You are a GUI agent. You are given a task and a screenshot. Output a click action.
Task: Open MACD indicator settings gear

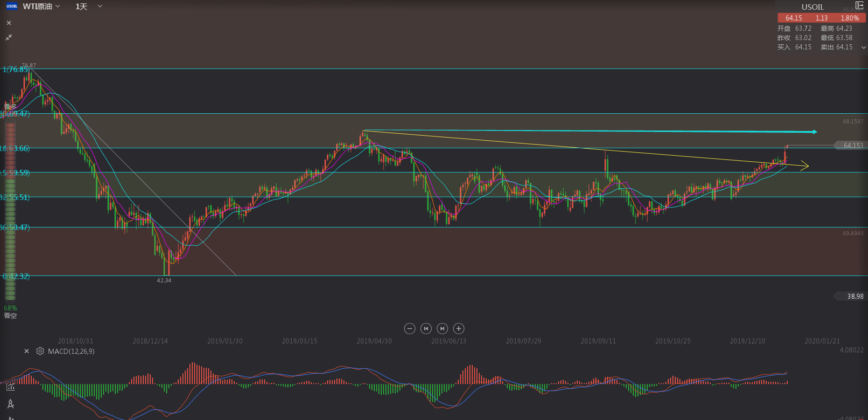(x=40, y=351)
